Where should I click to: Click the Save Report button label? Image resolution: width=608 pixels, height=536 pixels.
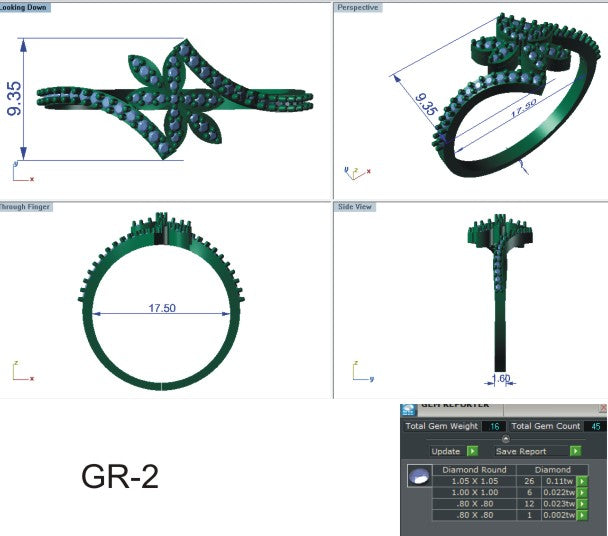[x=521, y=451]
